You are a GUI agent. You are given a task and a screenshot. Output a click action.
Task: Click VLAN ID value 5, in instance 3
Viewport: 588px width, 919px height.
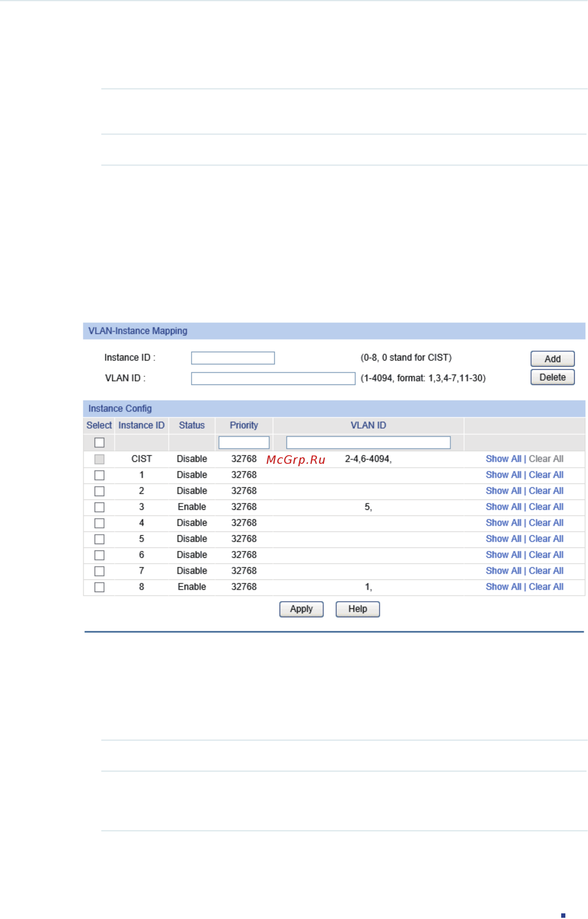click(x=368, y=507)
